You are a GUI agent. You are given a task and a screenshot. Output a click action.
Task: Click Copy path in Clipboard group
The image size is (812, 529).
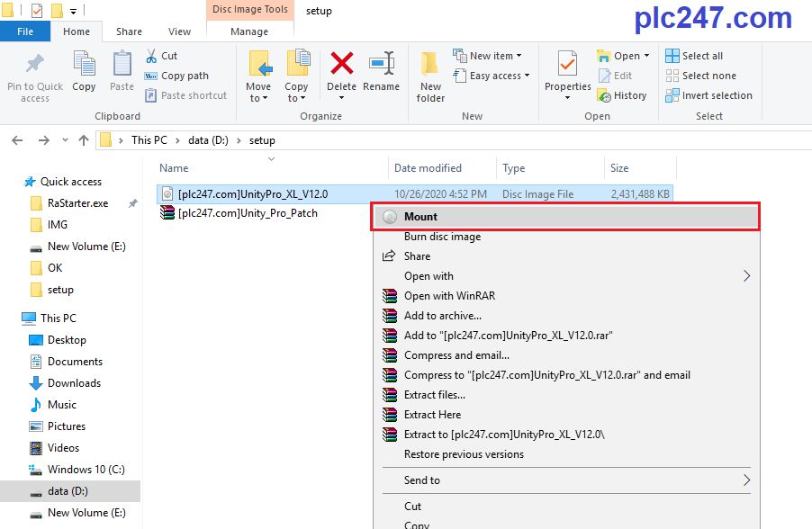(177, 76)
